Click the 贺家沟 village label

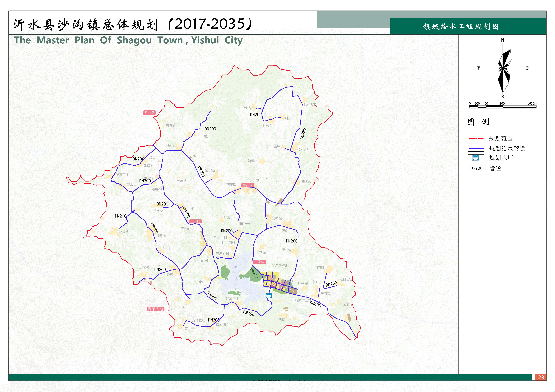(131, 185)
